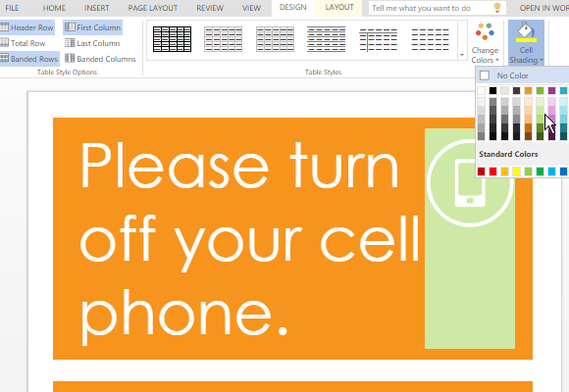
Task: Toggle the Banded Columns option
Action: click(100, 59)
